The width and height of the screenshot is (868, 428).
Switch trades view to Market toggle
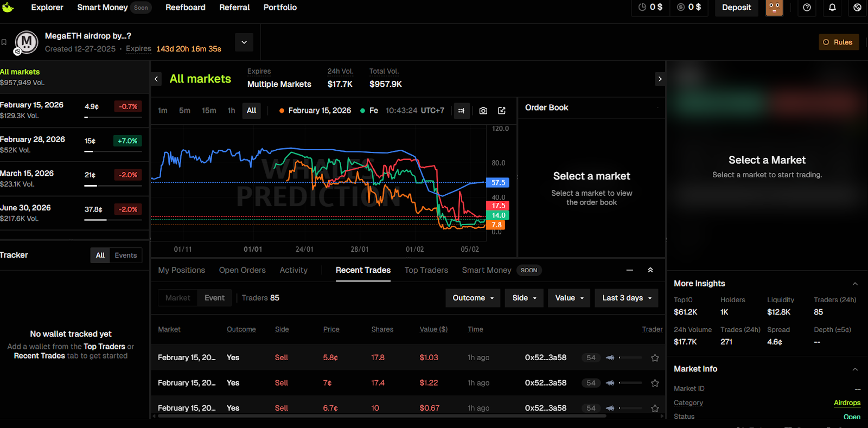click(177, 298)
